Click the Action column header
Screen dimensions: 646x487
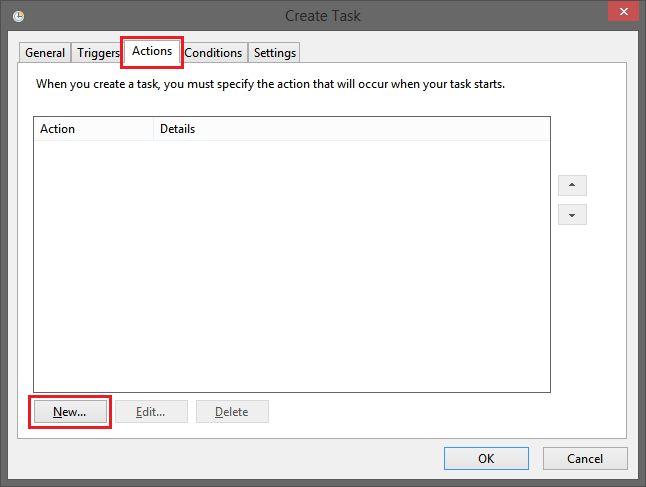[x=94, y=129]
